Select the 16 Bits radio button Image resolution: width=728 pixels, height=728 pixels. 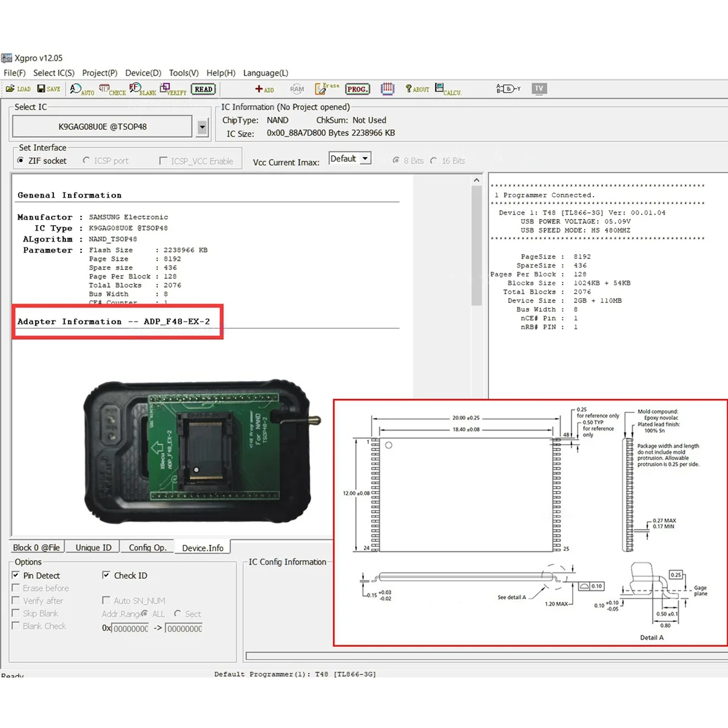pos(434,161)
